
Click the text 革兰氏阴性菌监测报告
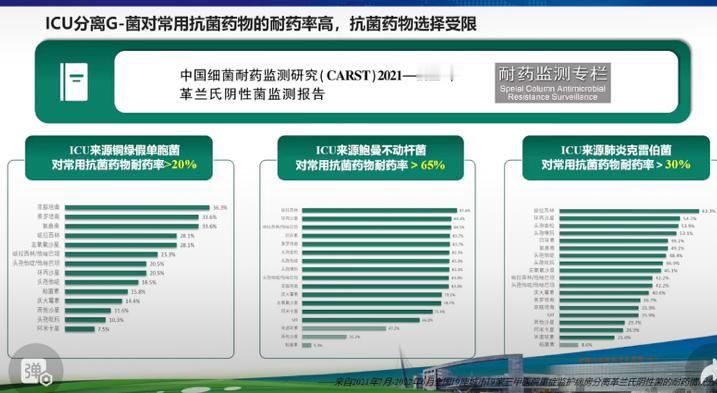tap(252, 94)
